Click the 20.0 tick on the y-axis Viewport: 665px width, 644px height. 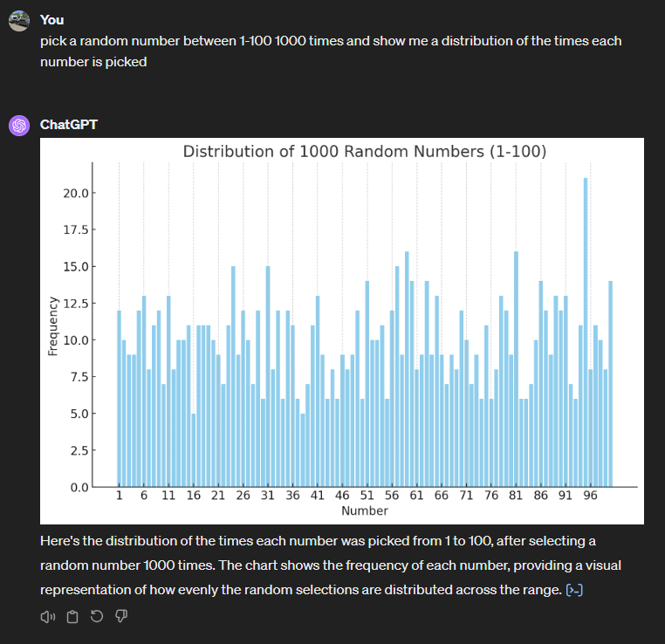point(79,193)
